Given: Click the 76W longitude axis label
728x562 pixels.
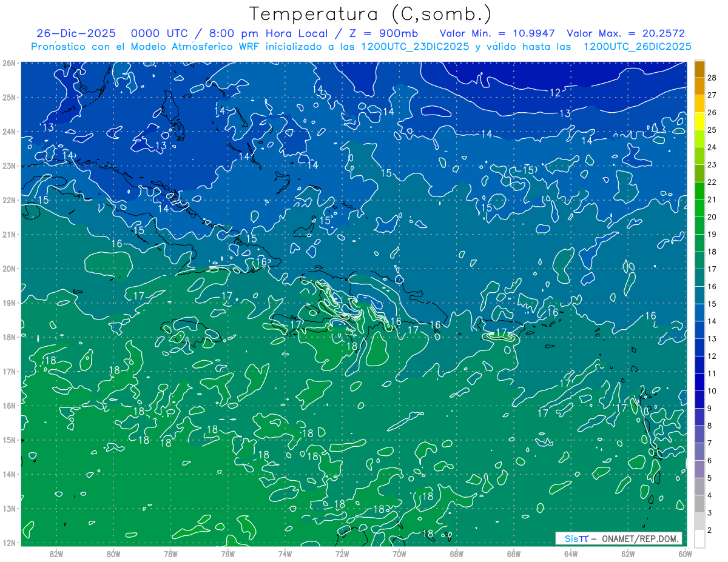Looking at the screenshot, I should [227, 554].
